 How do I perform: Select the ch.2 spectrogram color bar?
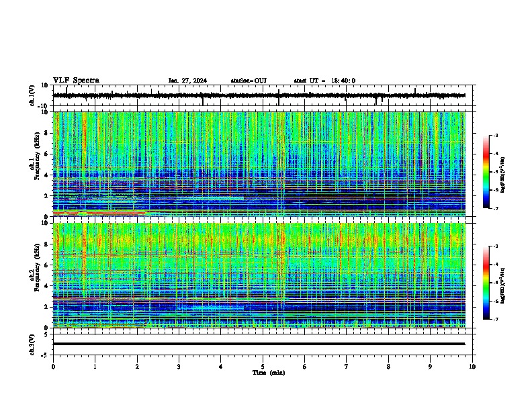[486, 283]
